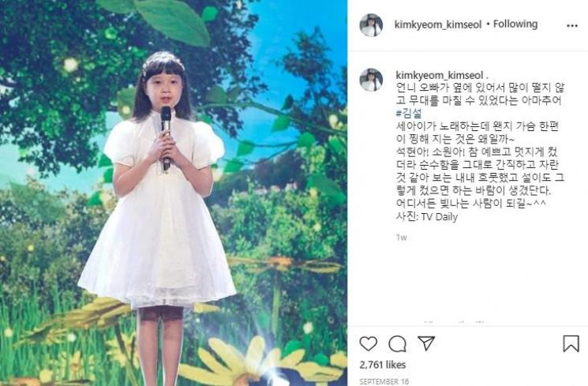Viewport: 588px width, 386px height.
Task: Click the caption profile avatar
Action: click(x=371, y=80)
